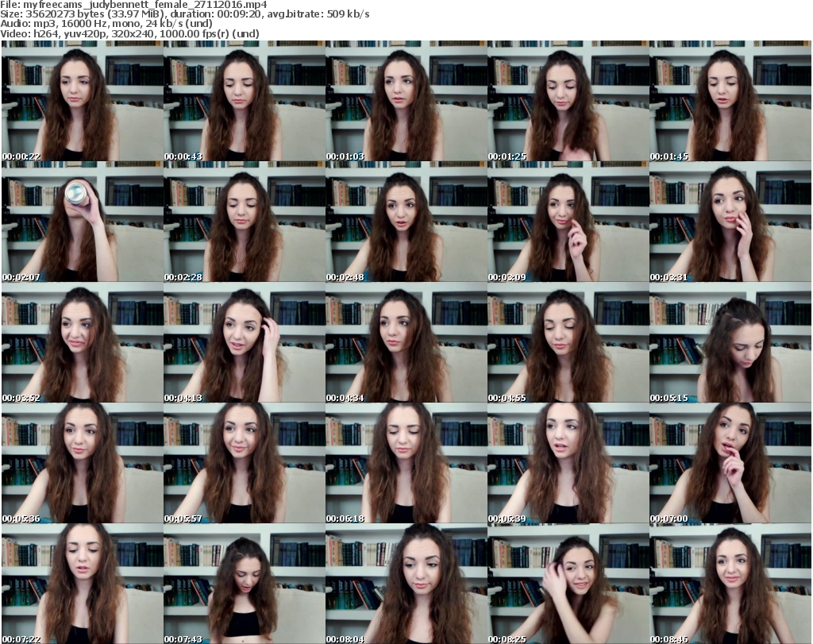The image size is (813, 644).
Task: Click the thumbnail marked 00:01:03
Action: click(x=406, y=102)
